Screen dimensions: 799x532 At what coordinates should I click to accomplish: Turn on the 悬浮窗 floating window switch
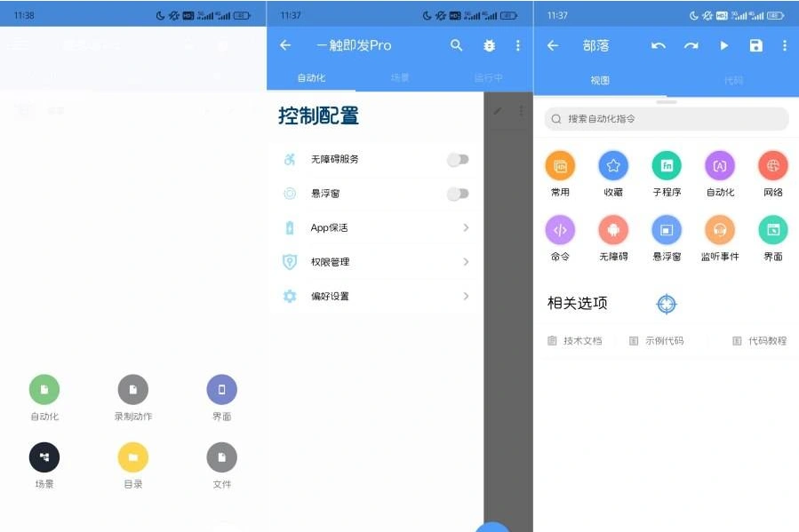click(458, 194)
